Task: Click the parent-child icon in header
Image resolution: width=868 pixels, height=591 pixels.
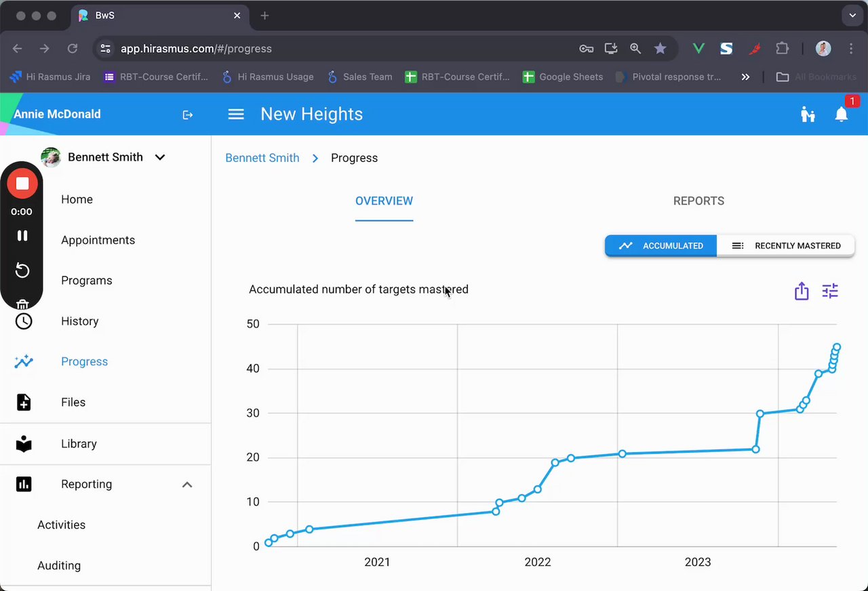Action: (808, 115)
